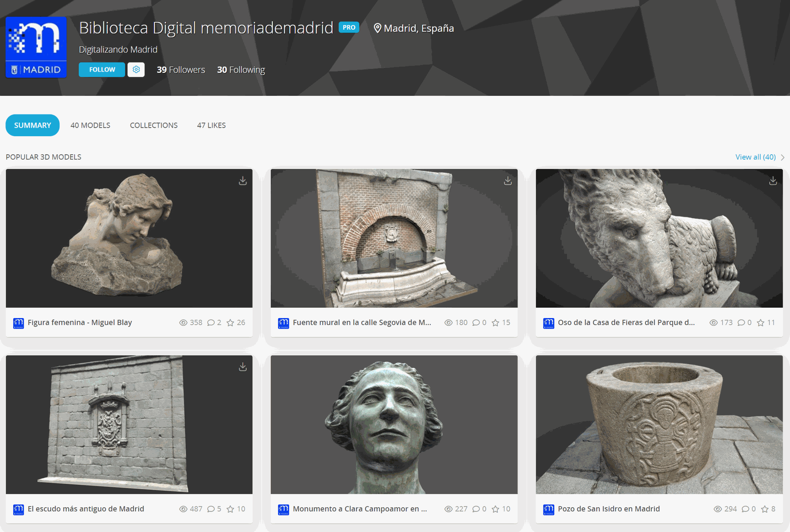This screenshot has width=790, height=532.
Task: Open Fuente mural en la calle Segovia title
Action: pyautogui.click(x=362, y=323)
